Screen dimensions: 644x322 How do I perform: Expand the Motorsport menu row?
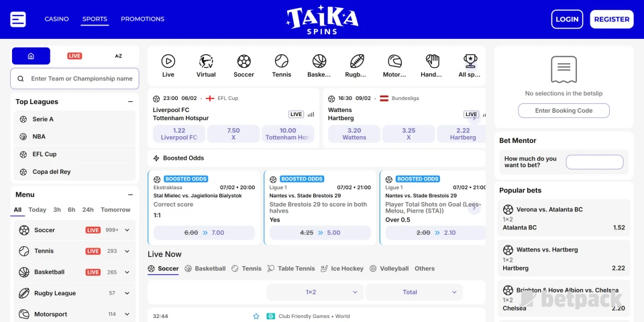(x=127, y=314)
